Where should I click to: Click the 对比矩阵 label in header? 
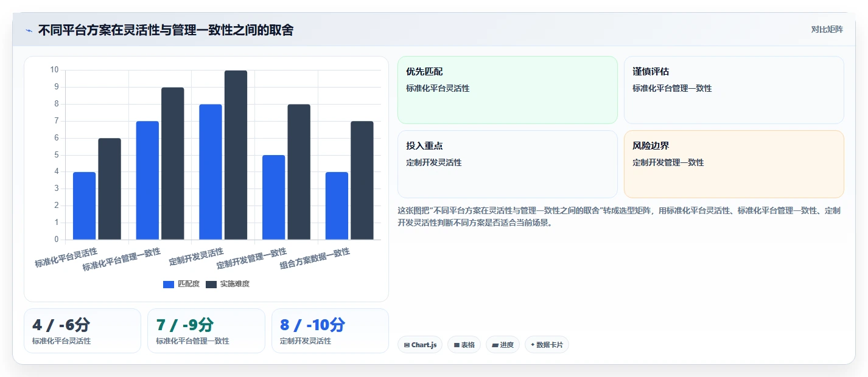(827, 29)
